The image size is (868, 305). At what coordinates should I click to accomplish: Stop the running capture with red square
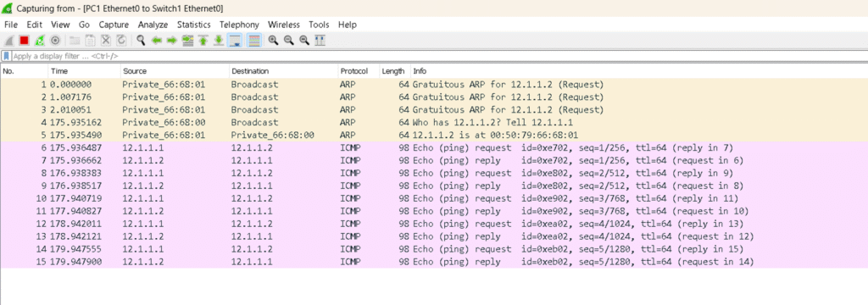click(24, 40)
